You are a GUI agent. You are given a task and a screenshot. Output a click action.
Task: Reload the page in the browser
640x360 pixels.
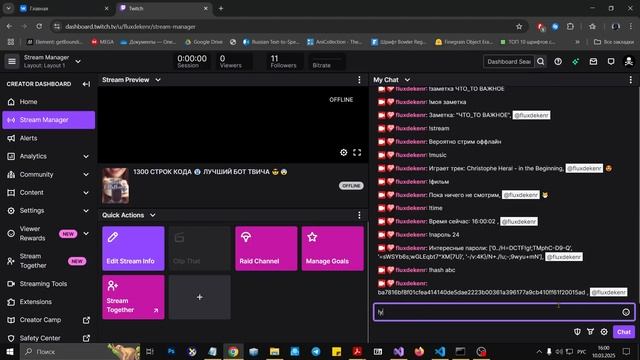[39, 27]
